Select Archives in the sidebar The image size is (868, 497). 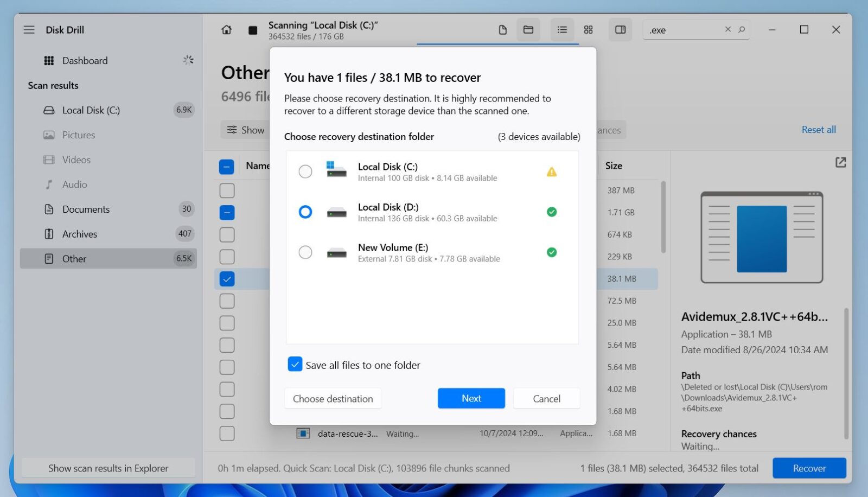point(80,234)
